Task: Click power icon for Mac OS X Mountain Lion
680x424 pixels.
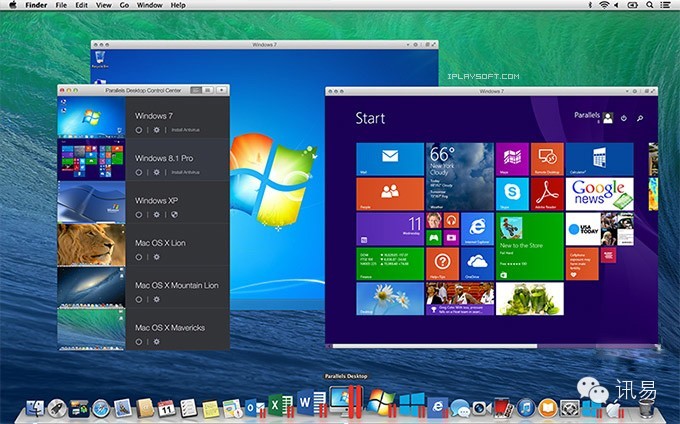Action: pos(138,299)
